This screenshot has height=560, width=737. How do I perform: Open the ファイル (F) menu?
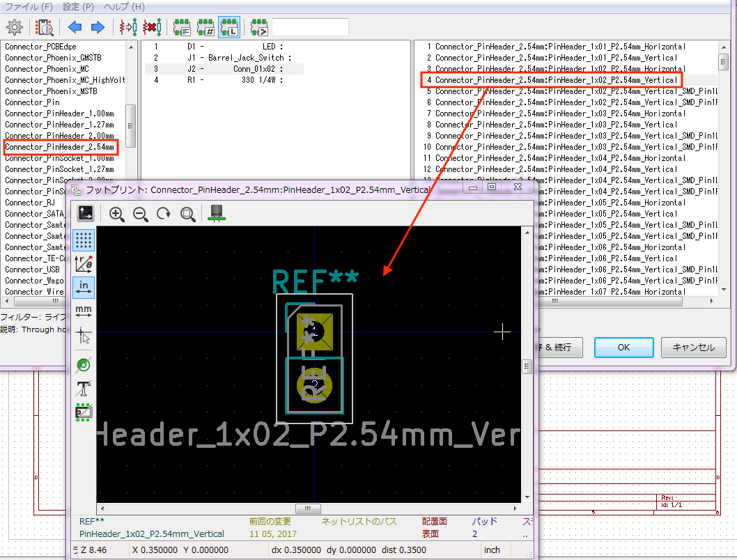[28, 6]
